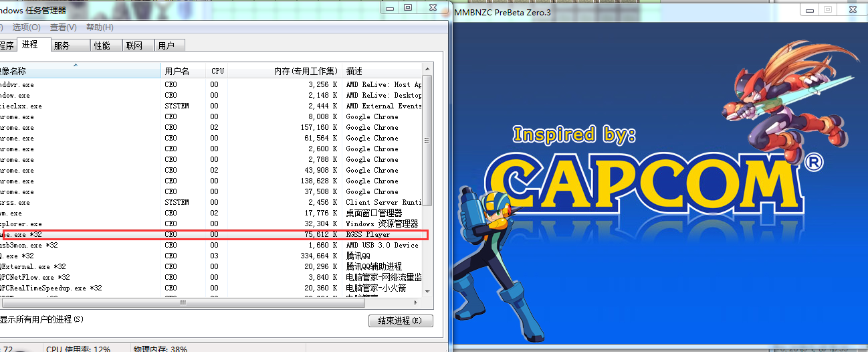Select the chrome.exe row using 37,508 K
This screenshot has width=868, height=352.
[x=211, y=192]
